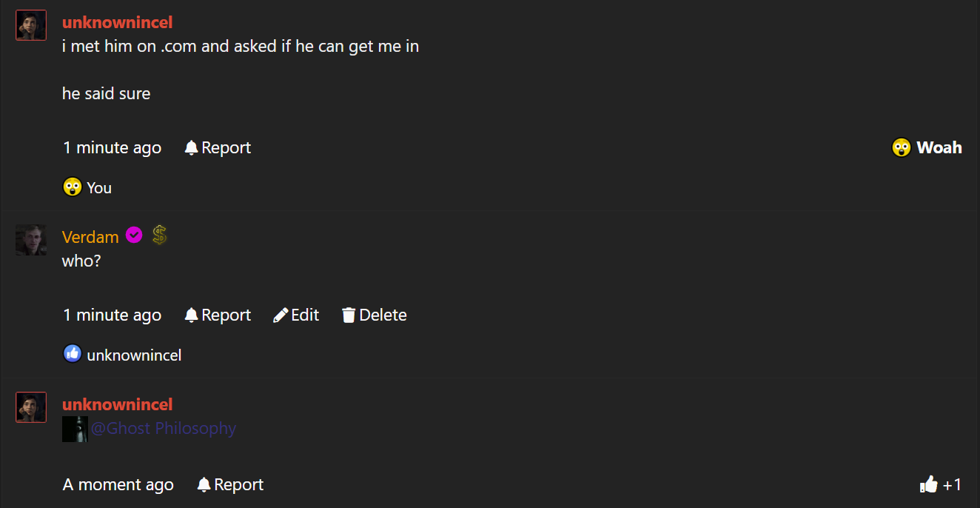
Task: Click the 'A moment ago' timestamp
Action: [118, 485]
